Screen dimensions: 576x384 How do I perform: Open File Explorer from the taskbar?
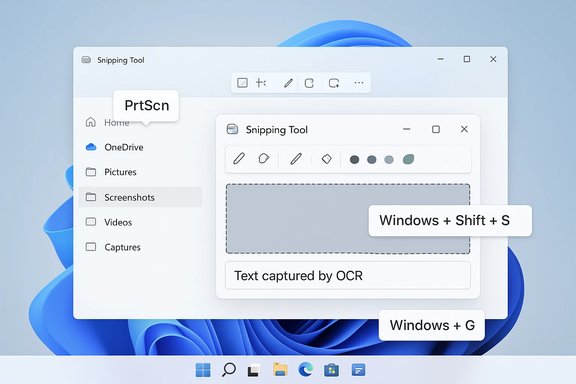click(x=280, y=370)
